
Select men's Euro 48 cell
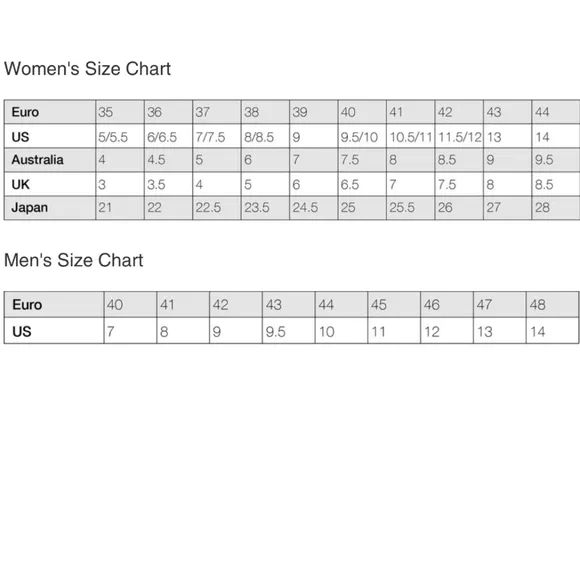pyautogui.click(x=552, y=305)
